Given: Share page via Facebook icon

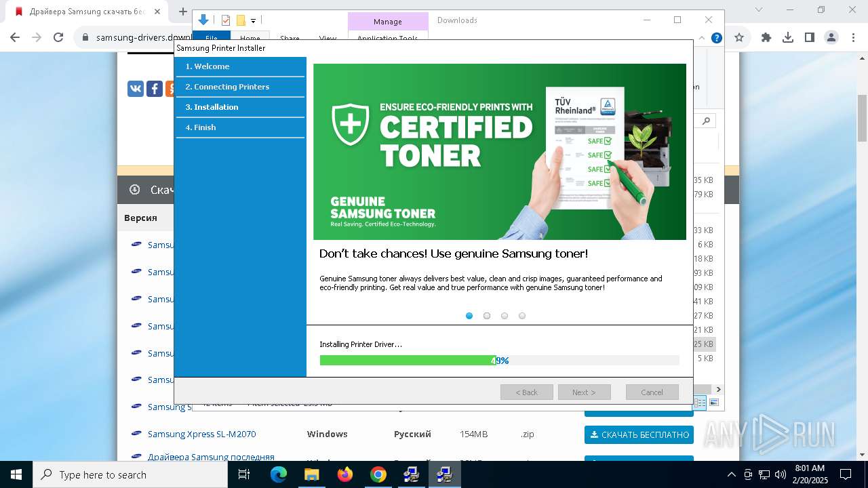Looking at the screenshot, I should pos(155,89).
